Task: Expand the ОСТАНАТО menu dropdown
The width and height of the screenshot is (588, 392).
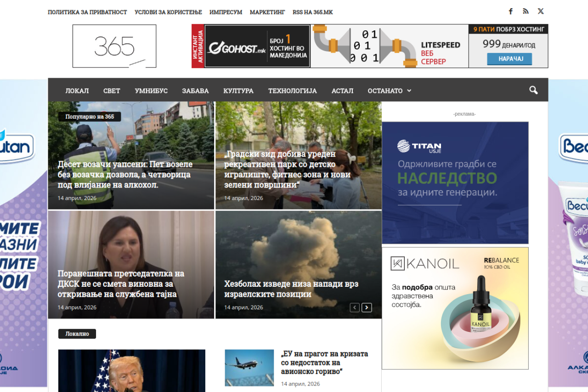Action: point(389,91)
